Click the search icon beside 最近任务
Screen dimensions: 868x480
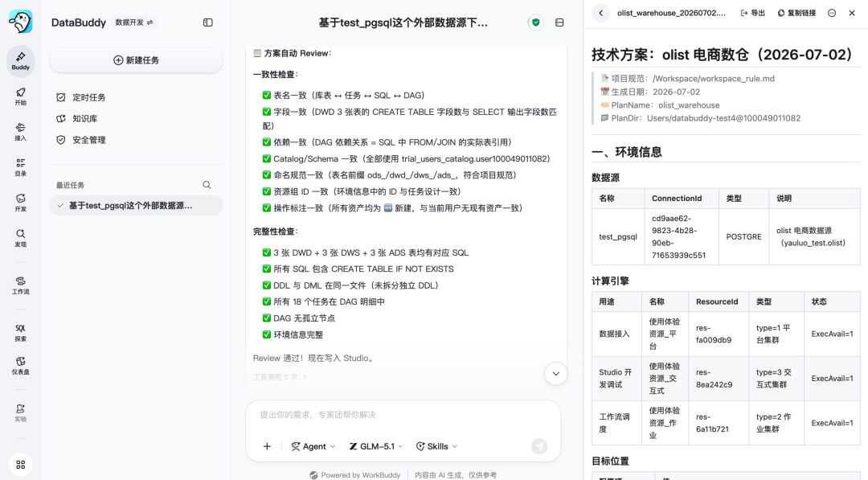(207, 185)
